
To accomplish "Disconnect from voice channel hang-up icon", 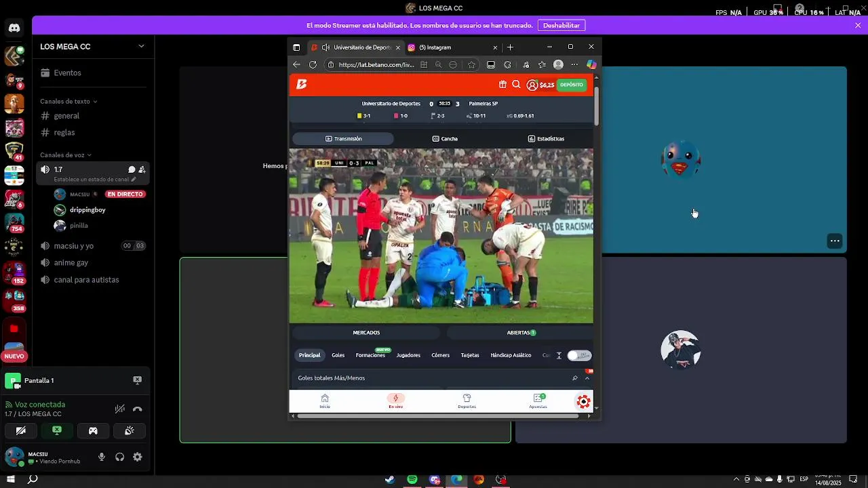I will tap(138, 409).
